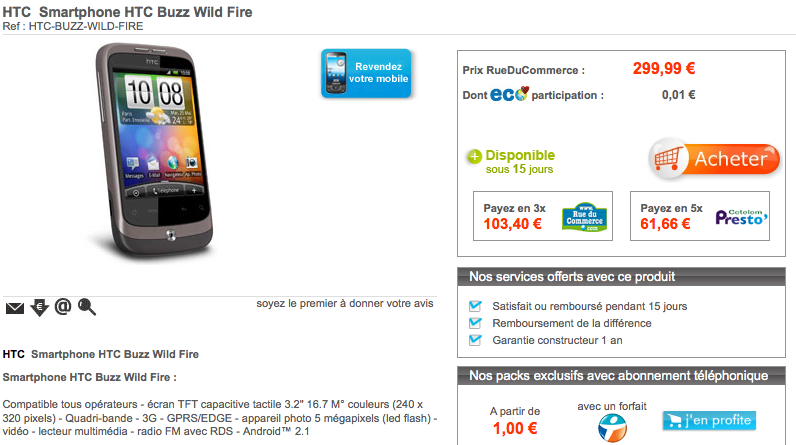Select the 'Payez en 5x' payment option
This screenshot has height=445, width=796.
pos(700,216)
